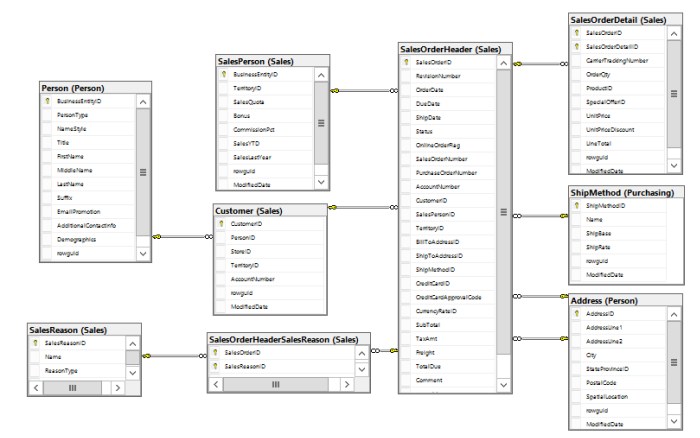700x438 pixels.
Task: Click down arrow of SalesPerson table scrollbar
Action: click(321, 182)
